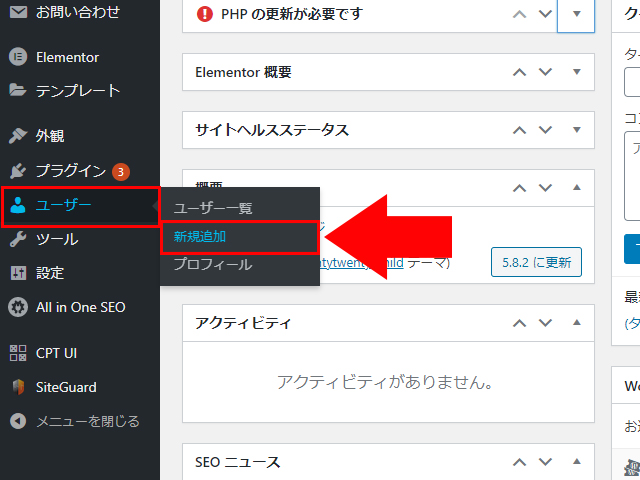
Task: Move サイトヘルスステータス panel down
Action: pyautogui.click(x=545, y=130)
